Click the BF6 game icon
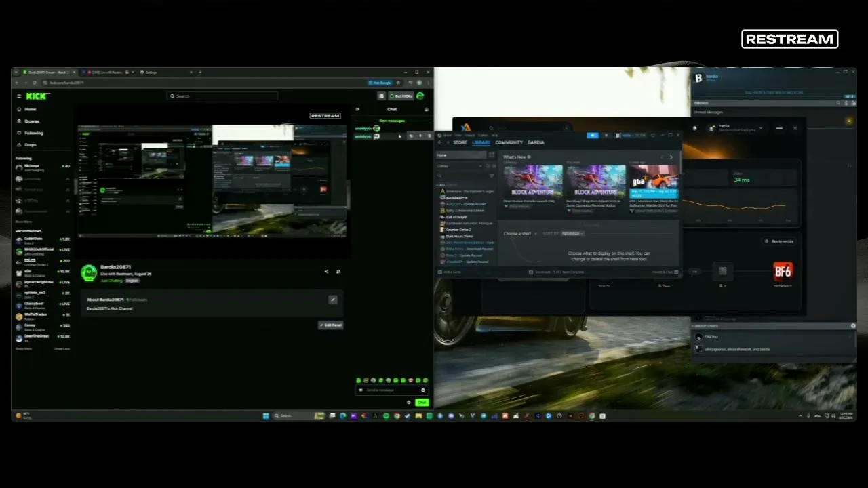 pos(783,272)
